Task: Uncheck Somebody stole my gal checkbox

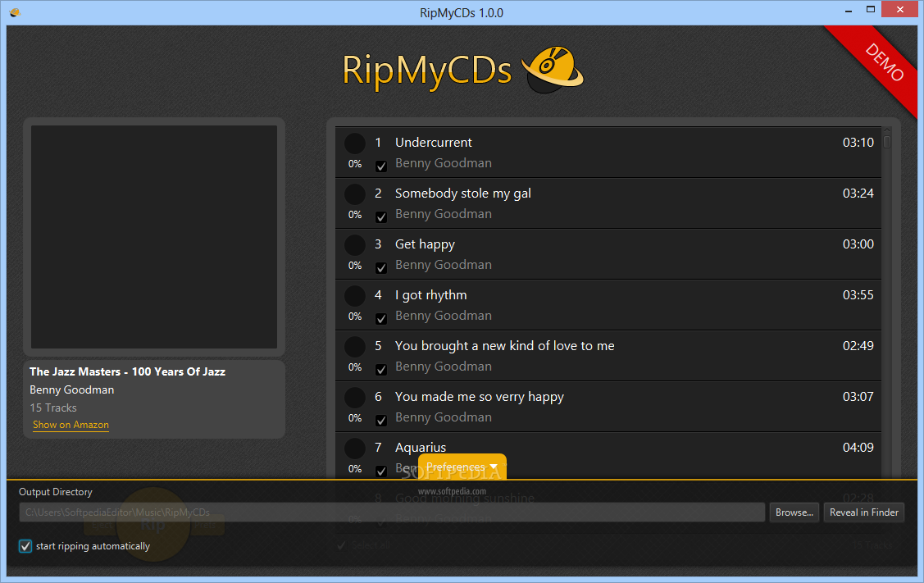Action: (x=381, y=217)
